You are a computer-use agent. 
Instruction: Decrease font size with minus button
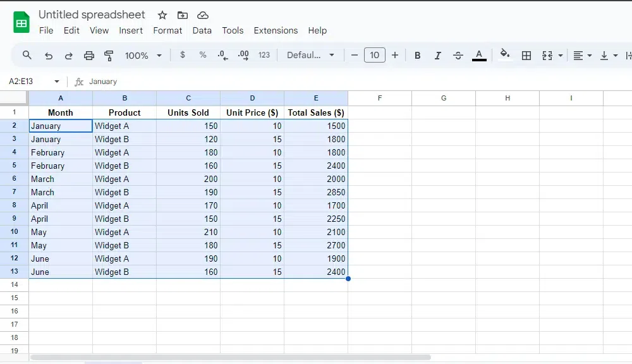click(355, 55)
